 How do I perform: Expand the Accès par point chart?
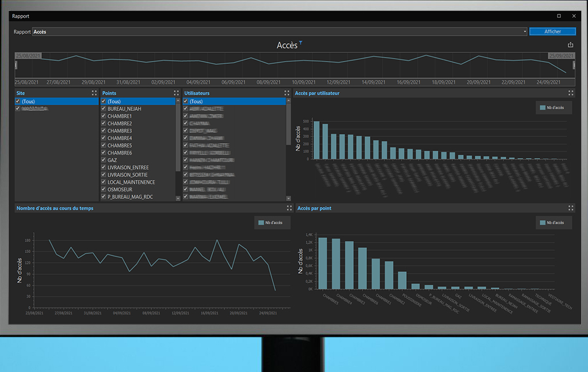571,208
